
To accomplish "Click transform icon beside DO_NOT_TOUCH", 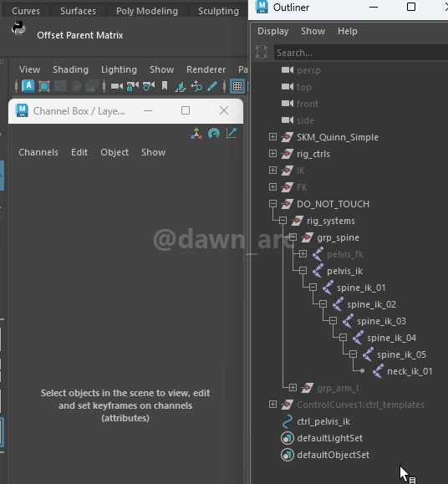I will tap(287, 204).
